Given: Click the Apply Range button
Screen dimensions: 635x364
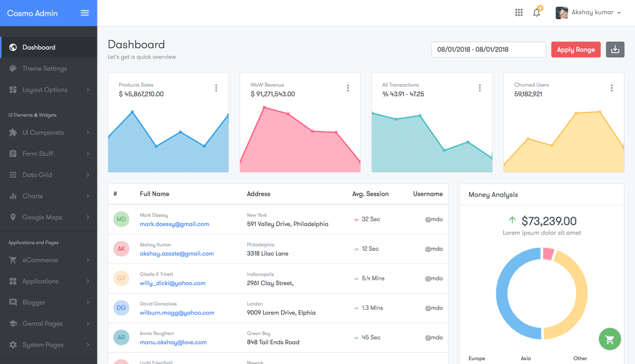Looking at the screenshot, I should pyautogui.click(x=576, y=50).
